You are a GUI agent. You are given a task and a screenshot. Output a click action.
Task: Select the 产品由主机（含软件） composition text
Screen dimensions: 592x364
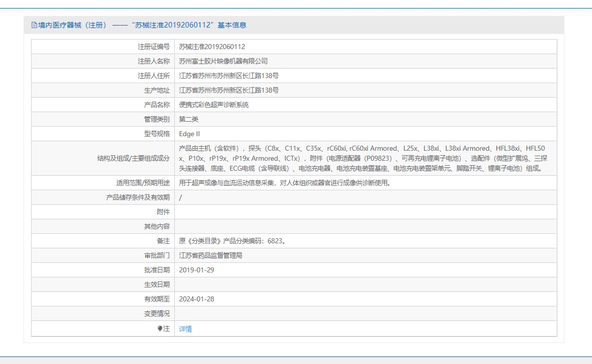[363, 159]
